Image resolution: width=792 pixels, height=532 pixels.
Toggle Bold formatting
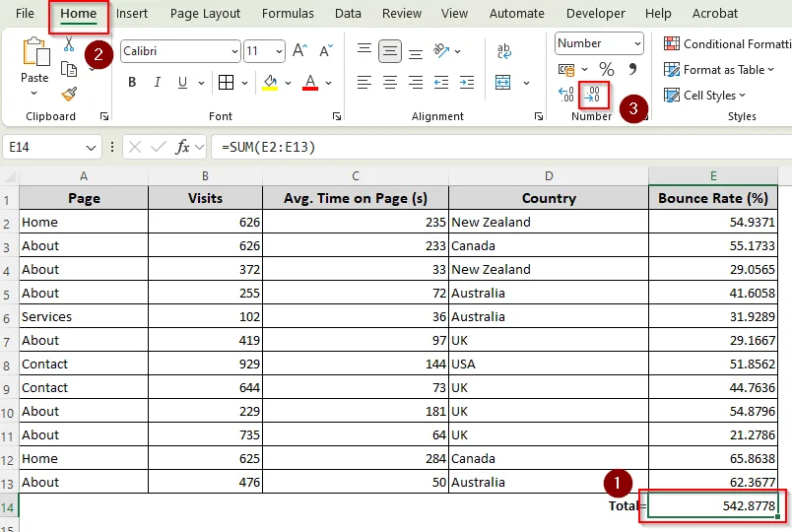pyautogui.click(x=132, y=83)
